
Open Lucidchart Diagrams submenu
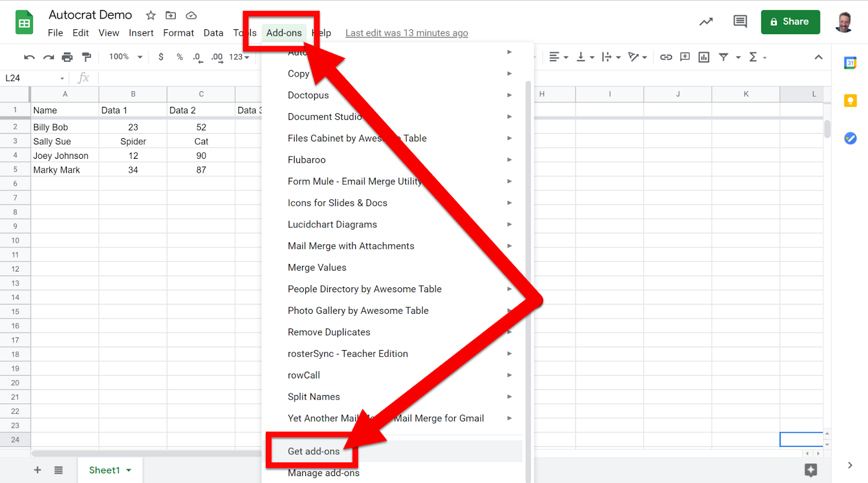pos(393,224)
